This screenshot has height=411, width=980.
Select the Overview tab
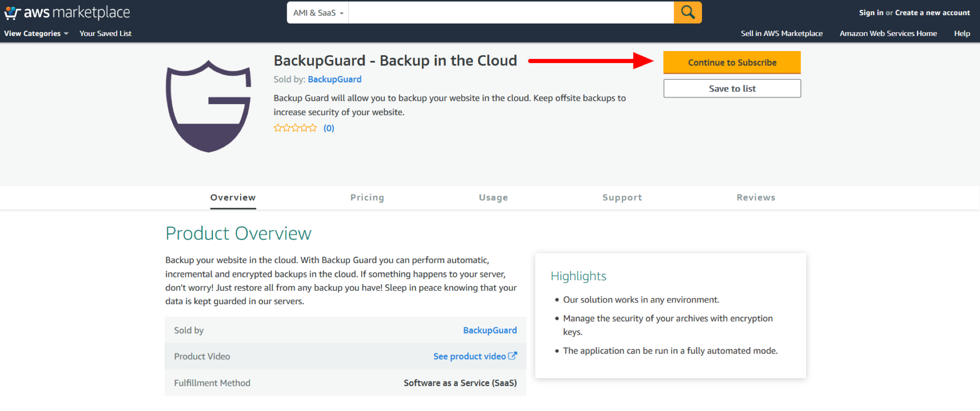pyautogui.click(x=233, y=198)
